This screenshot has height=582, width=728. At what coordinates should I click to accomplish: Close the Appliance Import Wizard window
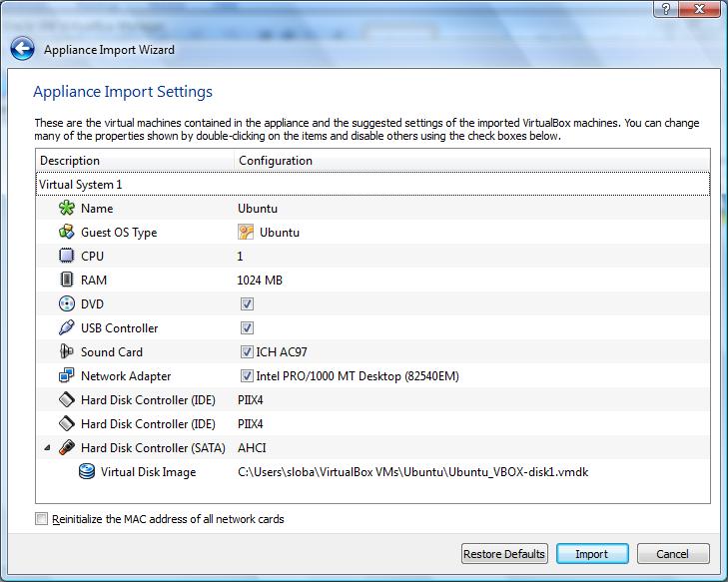coord(699,9)
